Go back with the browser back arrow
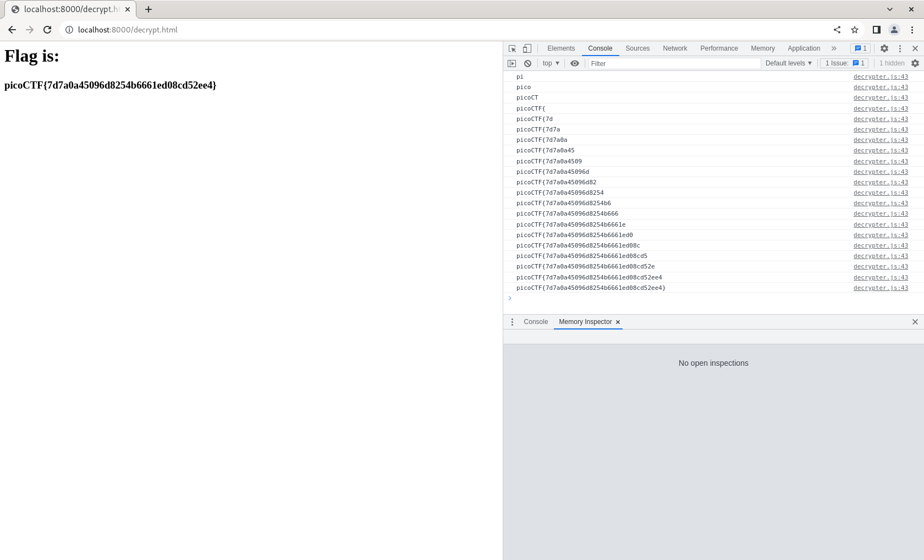924x560 pixels. [12, 30]
